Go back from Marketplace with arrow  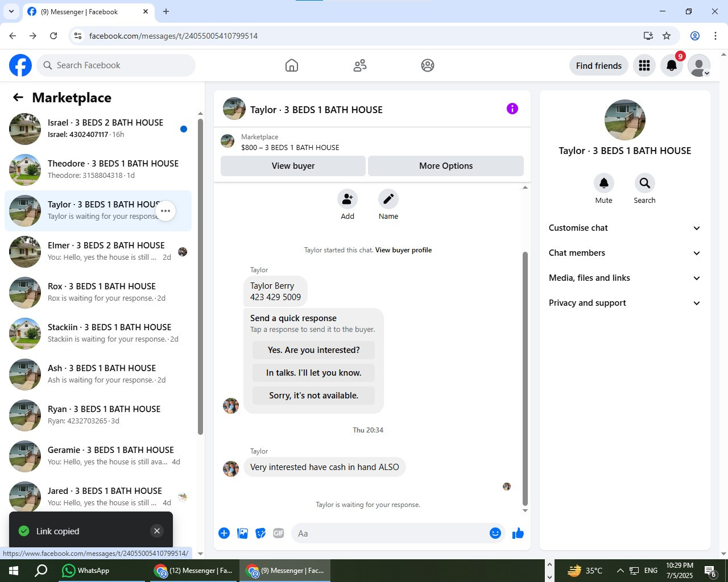click(18, 97)
